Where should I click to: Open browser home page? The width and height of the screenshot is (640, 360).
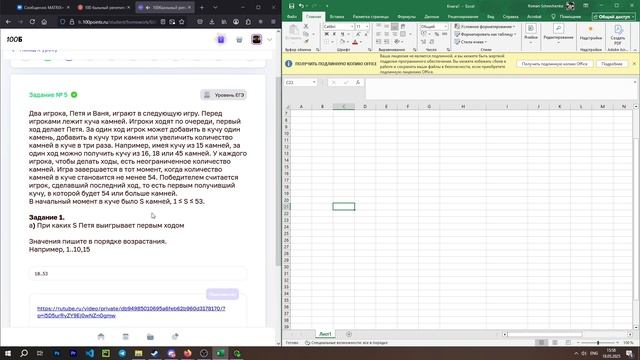44,22
